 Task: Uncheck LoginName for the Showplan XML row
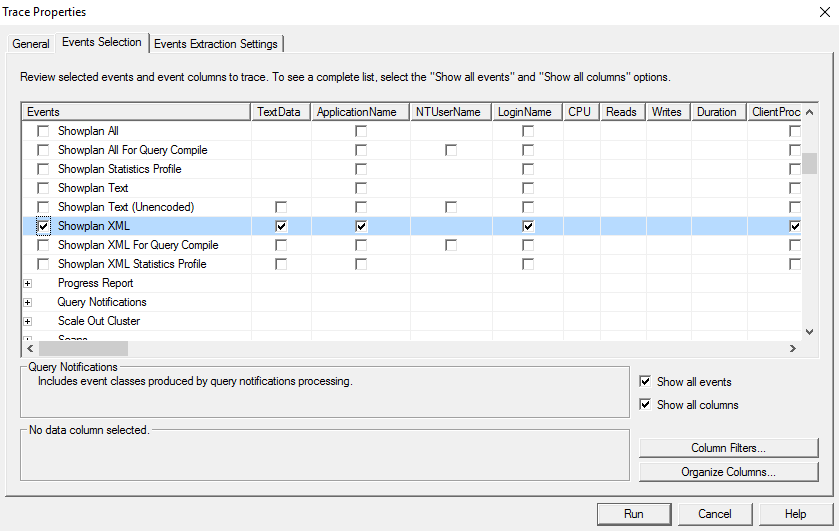(x=528, y=227)
